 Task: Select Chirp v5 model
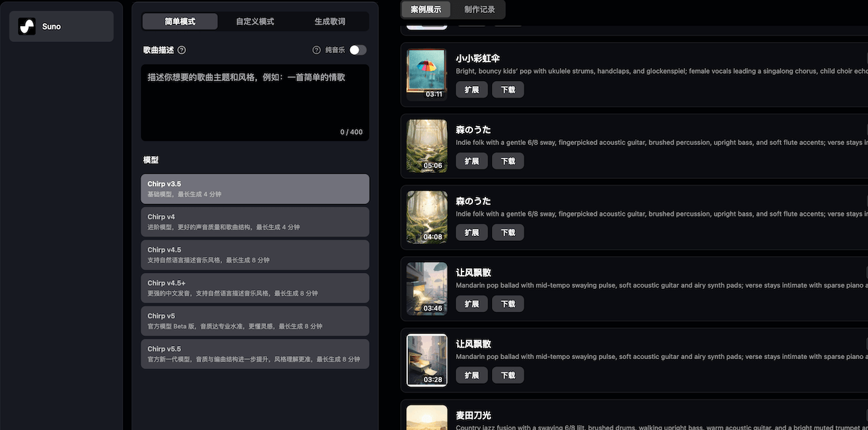coord(255,321)
